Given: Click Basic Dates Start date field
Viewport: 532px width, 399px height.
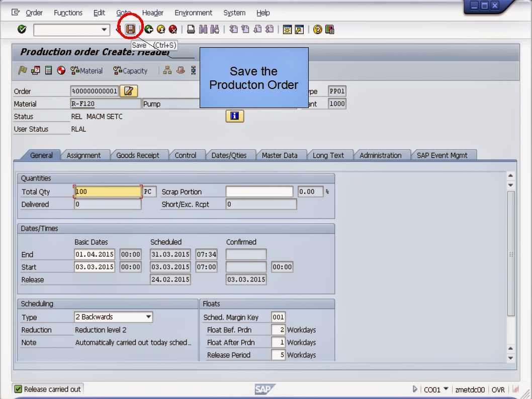Looking at the screenshot, I should tap(95, 267).
